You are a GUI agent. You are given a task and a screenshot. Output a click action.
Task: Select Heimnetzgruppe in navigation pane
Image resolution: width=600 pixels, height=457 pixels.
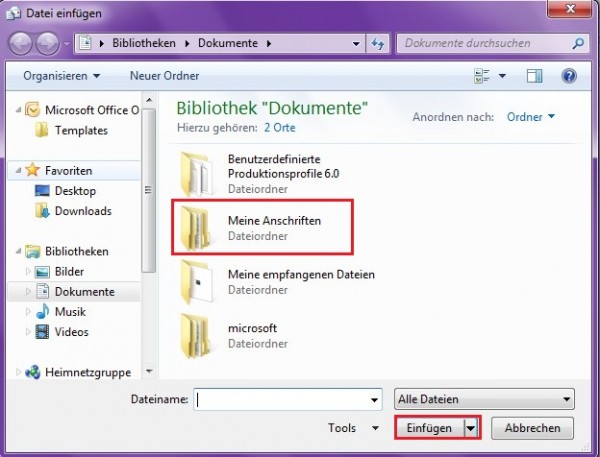(78, 372)
